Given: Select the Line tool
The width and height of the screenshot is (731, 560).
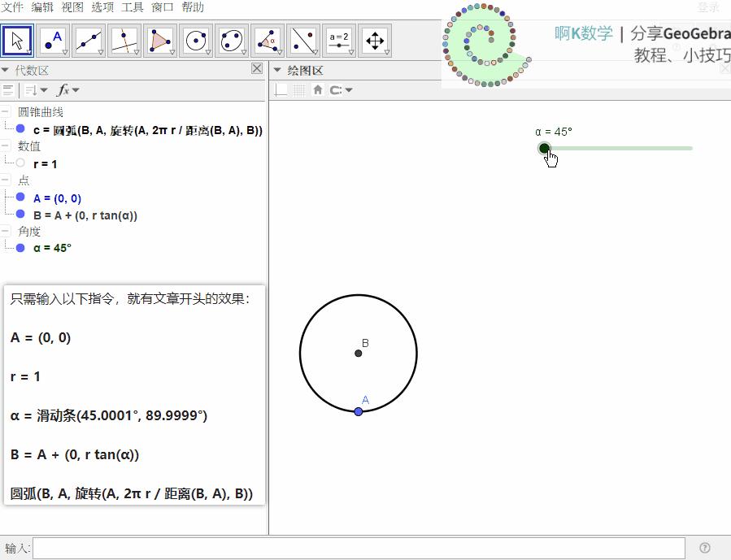Looking at the screenshot, I should coord(89,39).
